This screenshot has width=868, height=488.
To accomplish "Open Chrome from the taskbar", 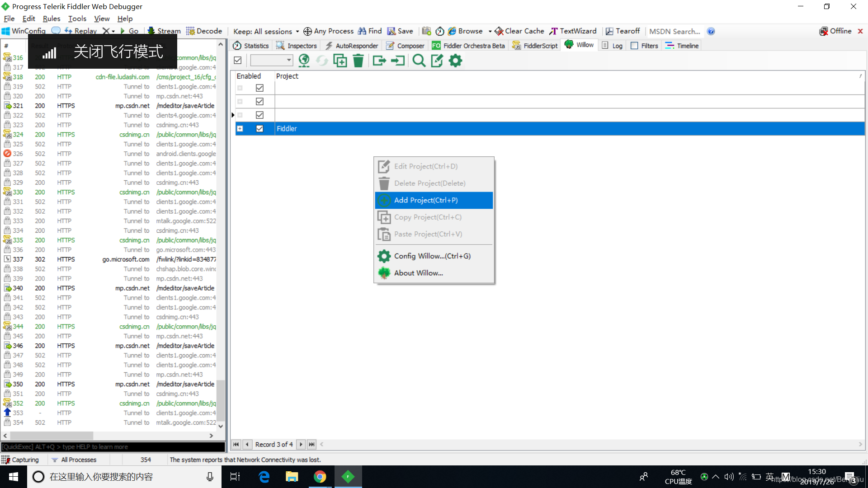I will [x=320, y=477].
